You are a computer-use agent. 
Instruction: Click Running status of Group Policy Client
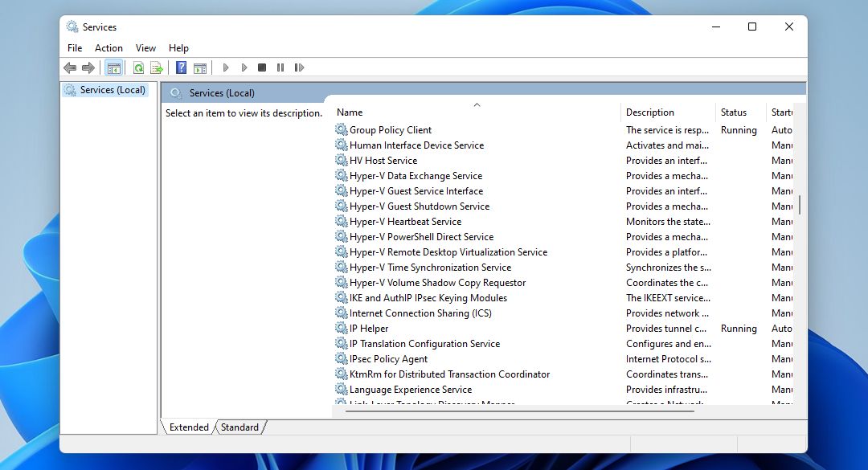pos(739,129)
